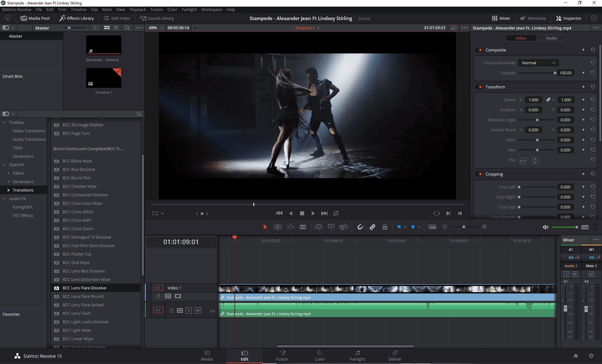This screenshot has width=602, height=364.
Task: Jump to last frame of timeline
Action: [x=325, y=213]
